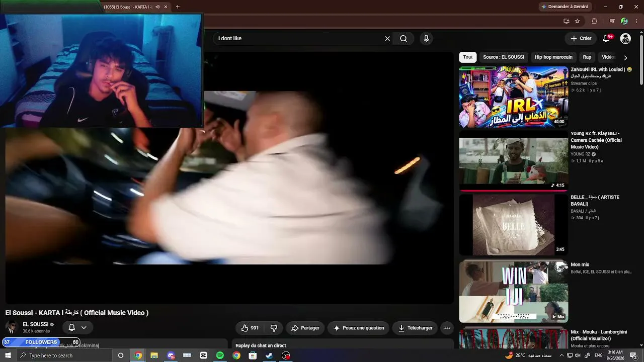Open Chrome extensions puzzle icon
This screenshot has height=362, width=644.
[x=594, y=21]
